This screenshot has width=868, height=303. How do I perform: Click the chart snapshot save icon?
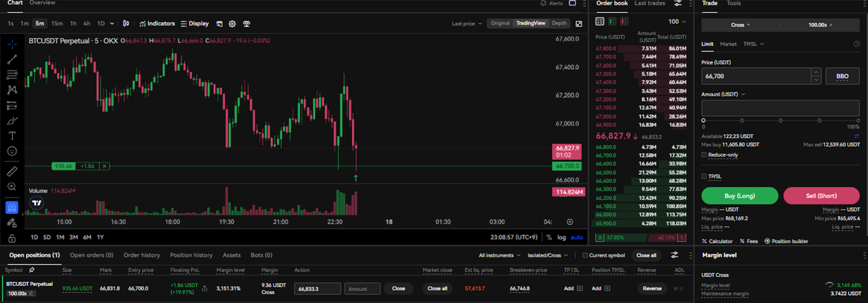[219, 24]
